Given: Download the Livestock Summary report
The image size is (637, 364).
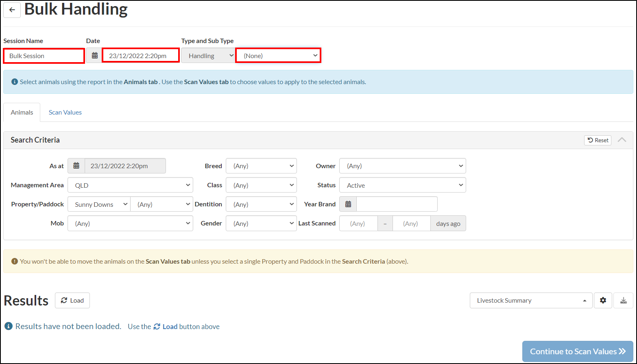Looking at the screenshot, I should coord(623,300).
